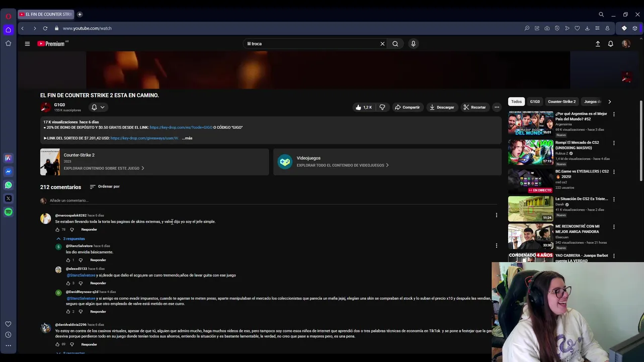The image size is (644, 362).
Task: Open browsing history clock in sidebar
Action: point(8,335)
